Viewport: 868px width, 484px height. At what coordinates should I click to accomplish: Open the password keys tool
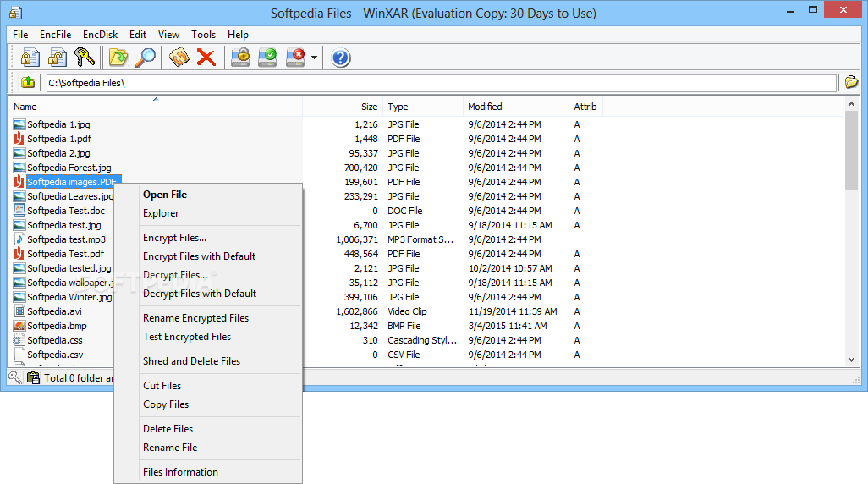85,58
